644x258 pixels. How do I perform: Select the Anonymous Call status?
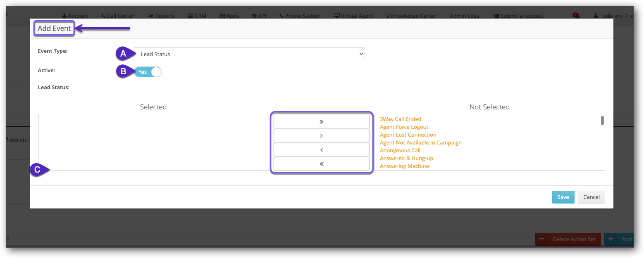(x=400, y=150)
